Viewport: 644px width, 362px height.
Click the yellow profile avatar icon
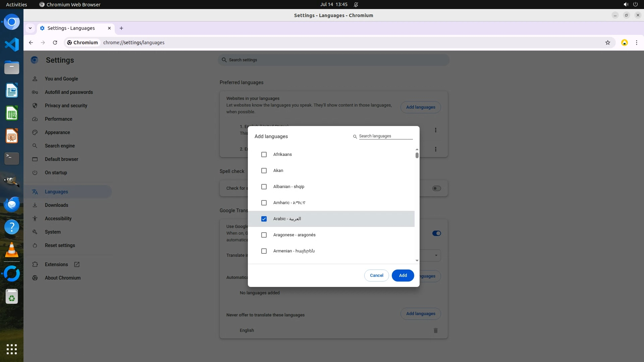point(624,43)
